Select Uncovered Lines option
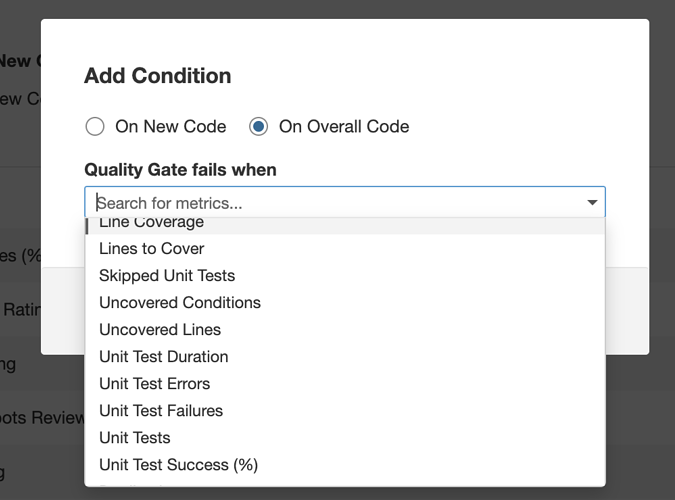 click(x=160, y=329)
